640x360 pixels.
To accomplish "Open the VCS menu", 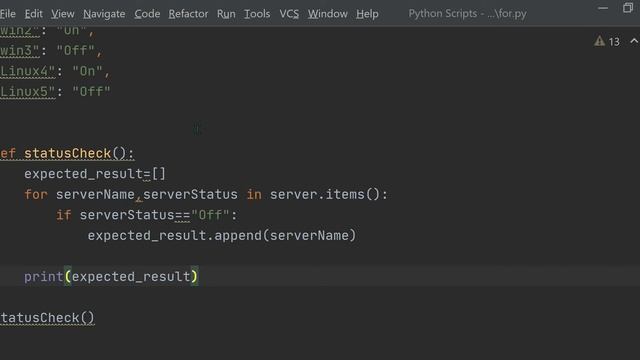I will coord(289,14).
